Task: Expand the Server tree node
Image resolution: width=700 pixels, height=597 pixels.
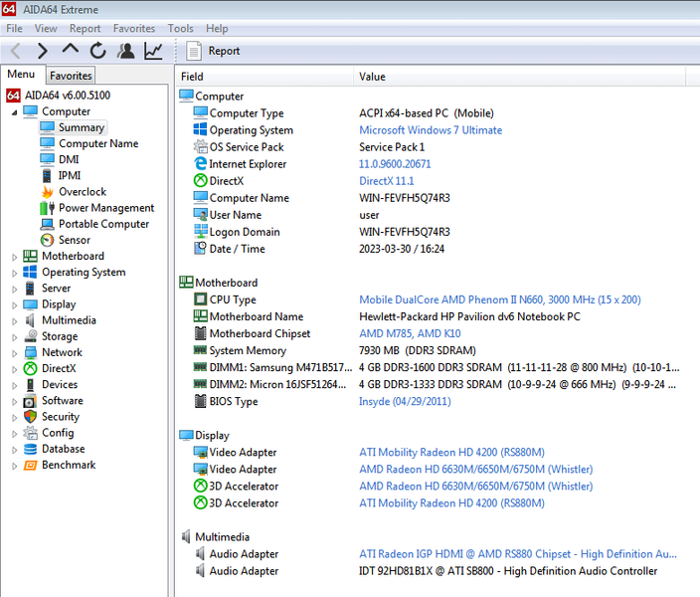Action: 14,290
